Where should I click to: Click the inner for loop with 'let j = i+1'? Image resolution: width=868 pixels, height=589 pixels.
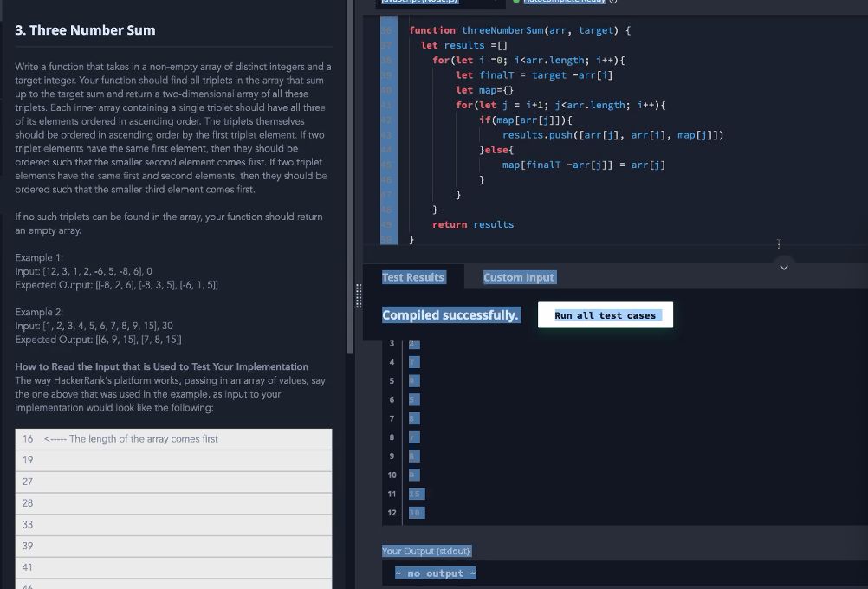560,105
